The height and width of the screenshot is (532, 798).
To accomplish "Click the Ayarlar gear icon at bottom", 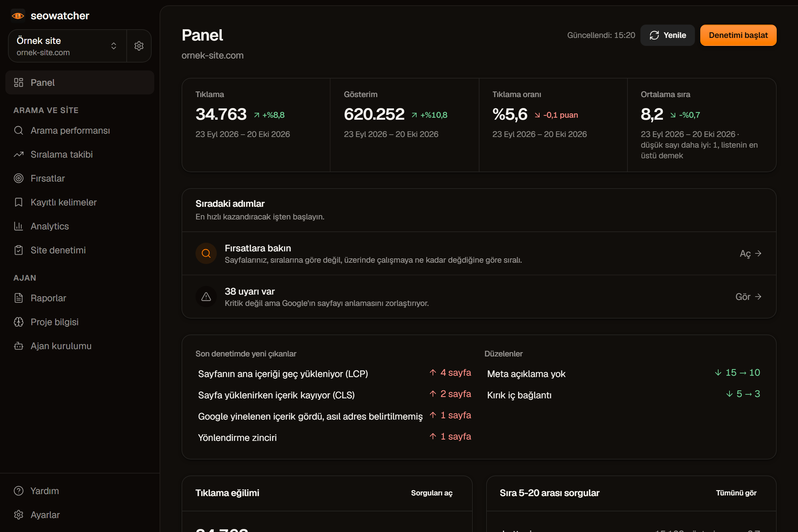I will pyautogui.click(x=19, y=515).
